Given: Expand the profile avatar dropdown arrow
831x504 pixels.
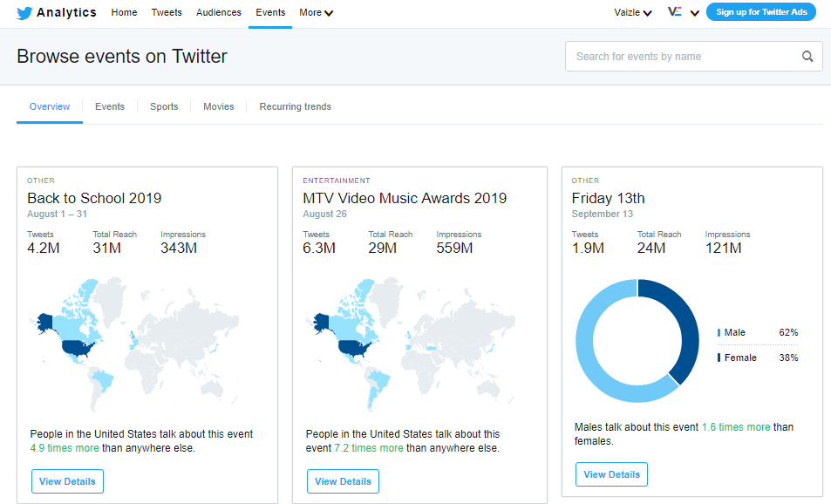Looking at the screenshot, I should click(x=694, y=13).
